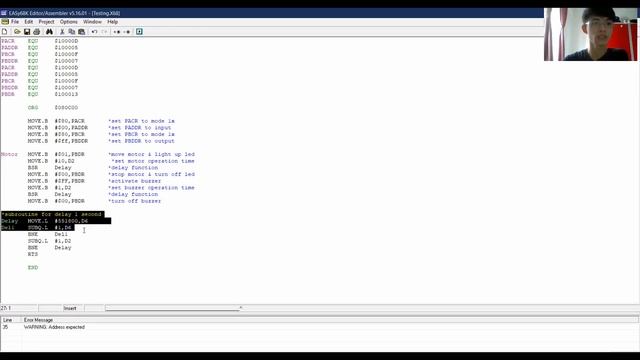Click the highlighted '*subroutine for delay 1 second' line

pos(52,214)
